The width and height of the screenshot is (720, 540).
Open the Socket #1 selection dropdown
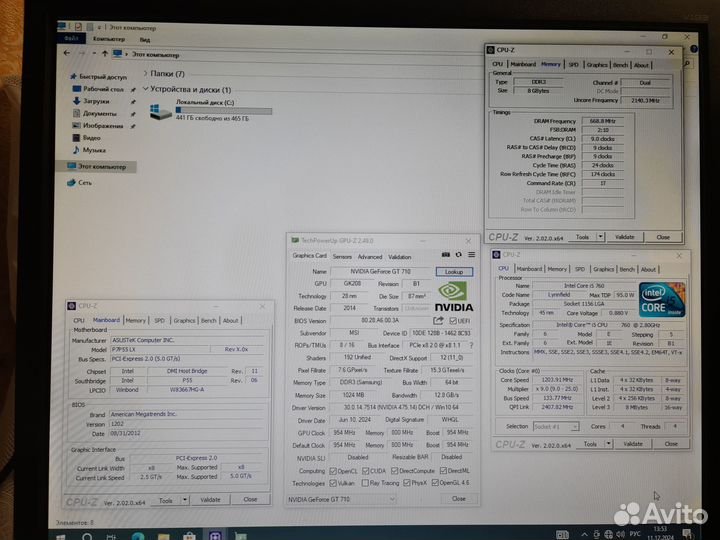(556, 427)
